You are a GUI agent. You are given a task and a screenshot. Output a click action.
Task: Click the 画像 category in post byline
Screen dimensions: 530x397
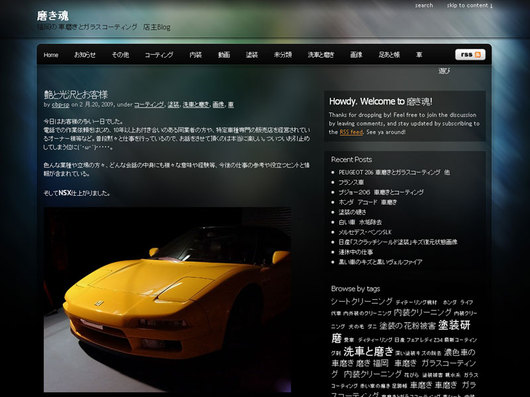218,105
